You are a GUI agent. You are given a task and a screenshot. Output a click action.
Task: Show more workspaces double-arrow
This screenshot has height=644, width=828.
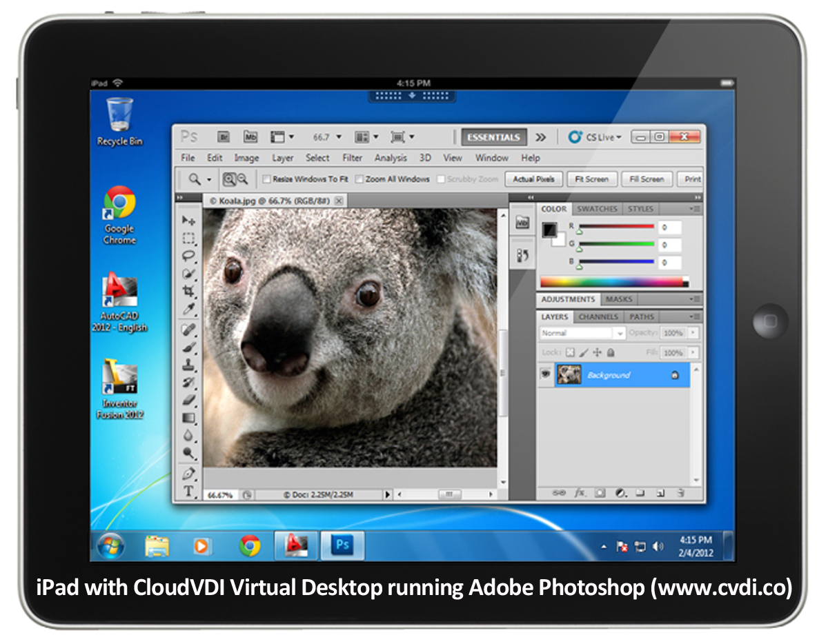540,137
